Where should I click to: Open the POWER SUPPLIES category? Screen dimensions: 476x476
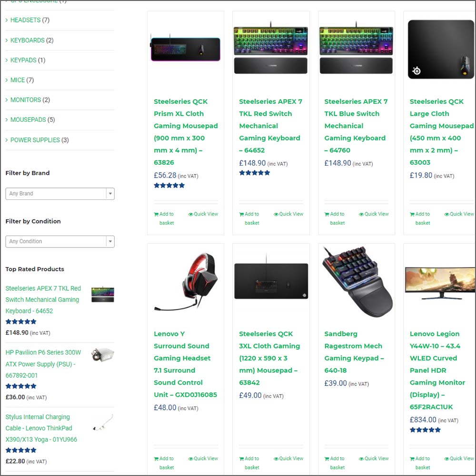[35, 140]
